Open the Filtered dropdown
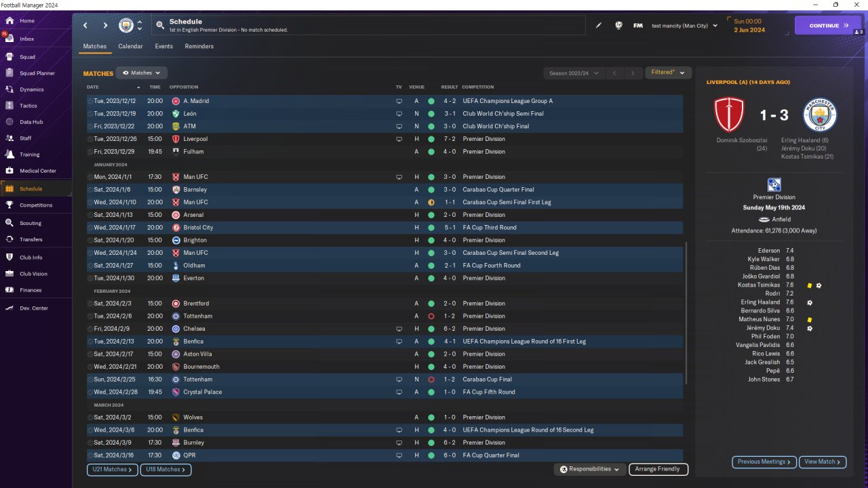This screenshot has width=868, height=488. (x=668, y=73)
